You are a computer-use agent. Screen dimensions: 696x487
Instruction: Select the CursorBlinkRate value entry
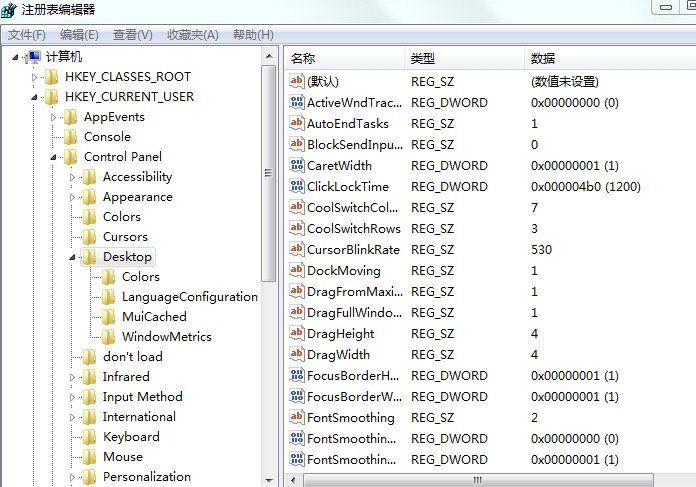coord(352,249)
